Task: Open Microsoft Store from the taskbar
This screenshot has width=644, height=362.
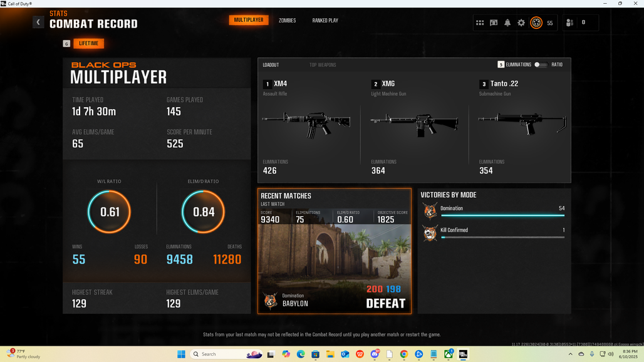Action: pos(316,354)
